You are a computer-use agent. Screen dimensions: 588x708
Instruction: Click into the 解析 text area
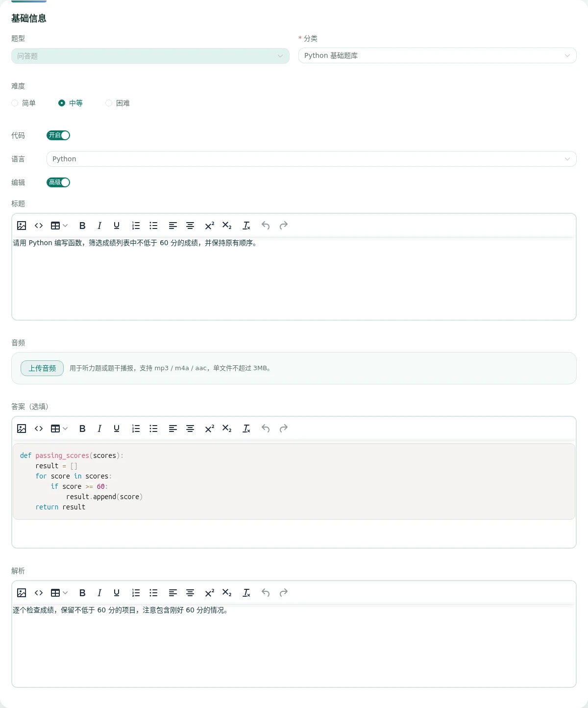tap(294, 646)
